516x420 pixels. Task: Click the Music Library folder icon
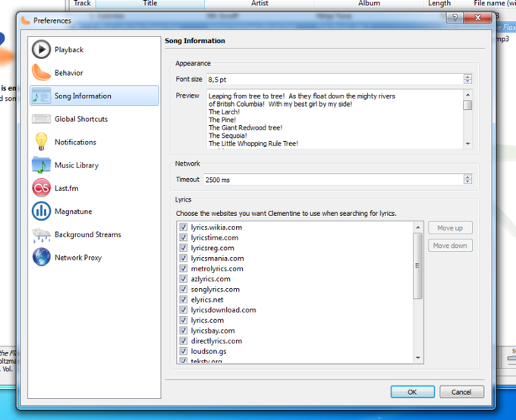[x=41, y=165]
